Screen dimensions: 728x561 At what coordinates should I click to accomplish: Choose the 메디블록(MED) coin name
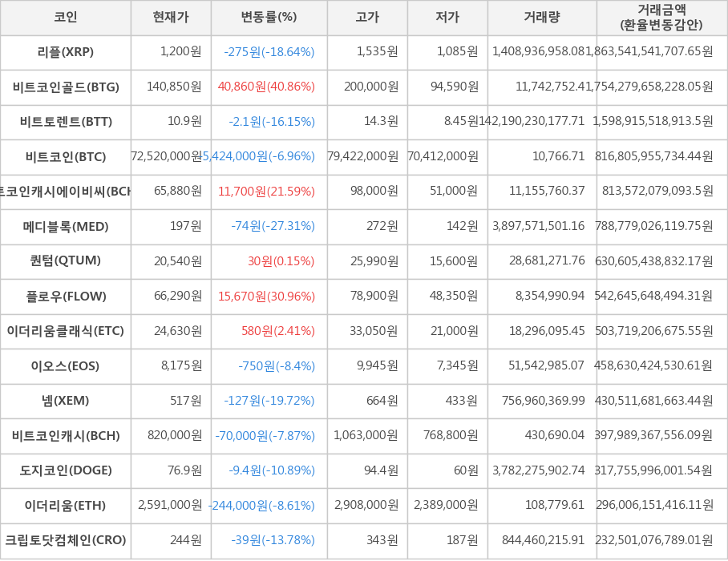point(66,227)
